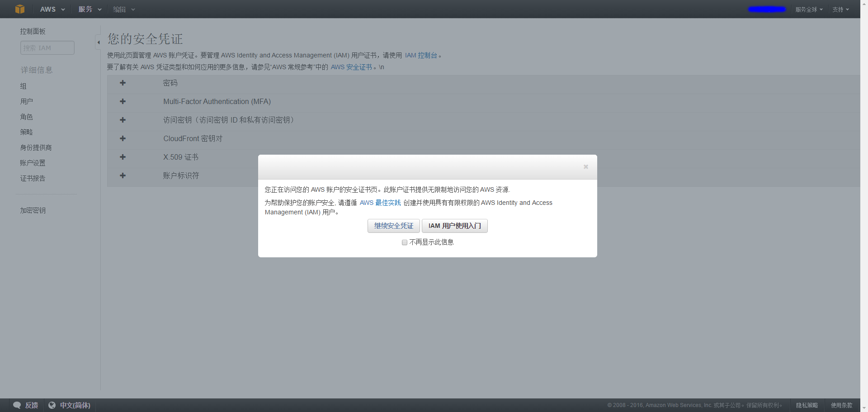
Task: Open the IAM 控制台 link
Action: 421,55
